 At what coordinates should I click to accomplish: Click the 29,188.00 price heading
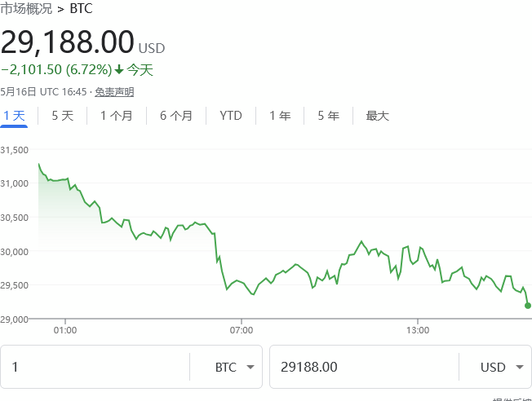67,42
